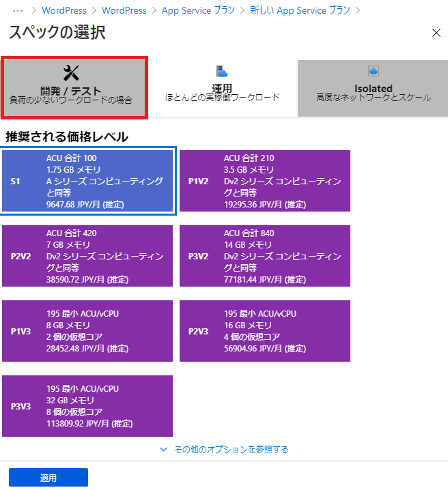Select the P1V2 pricing tier tile
This screenshot has width=448, height=490.
(x=265, y=182)
